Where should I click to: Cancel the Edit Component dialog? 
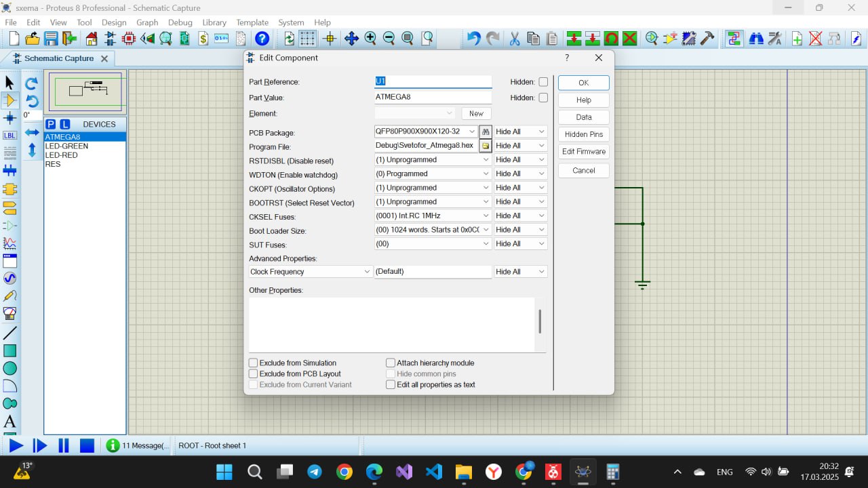[x=583, y=170]
